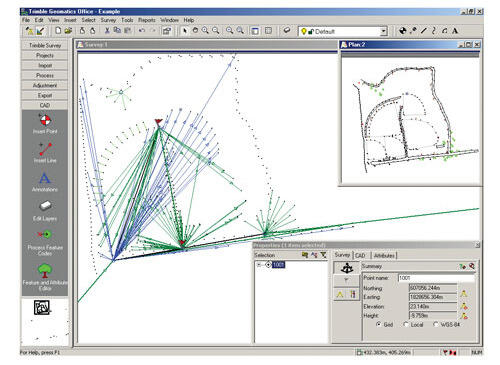Select the Local coordinate radio button
The image size is (500, 365).
pyautogui.click(x=405, y=324)
